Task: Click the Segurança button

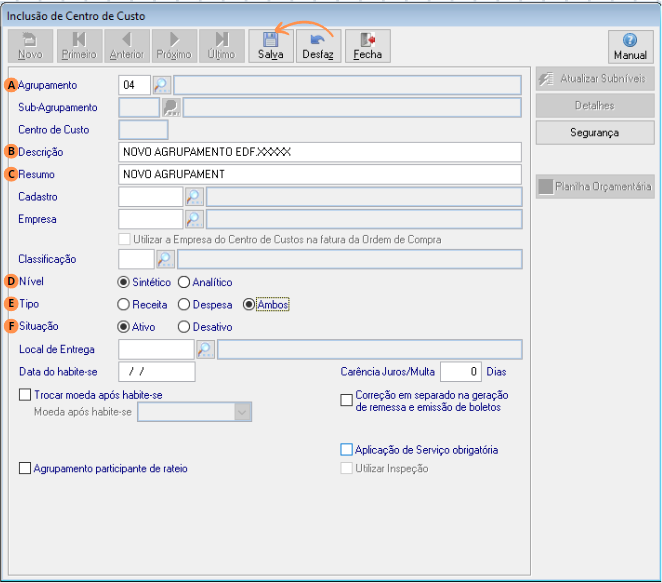Action: pos(595,133)
